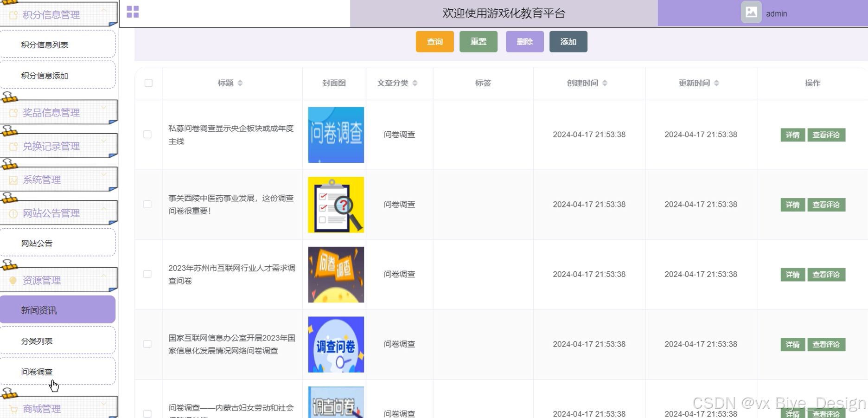The width and height of the screenshot is (868, 418).
Task: Check the row for 私募问卷调查显示央企板块
Action: click(x=147, y=135)
